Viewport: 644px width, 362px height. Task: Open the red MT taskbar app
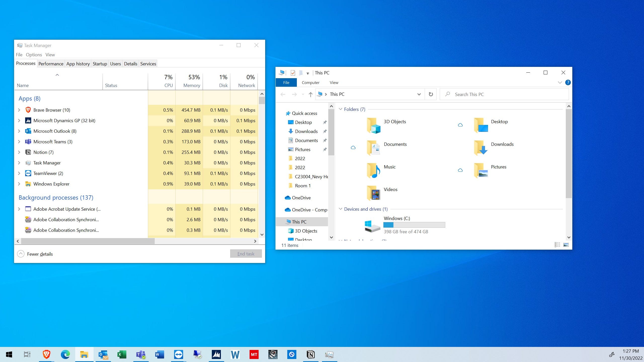point(254,354)
